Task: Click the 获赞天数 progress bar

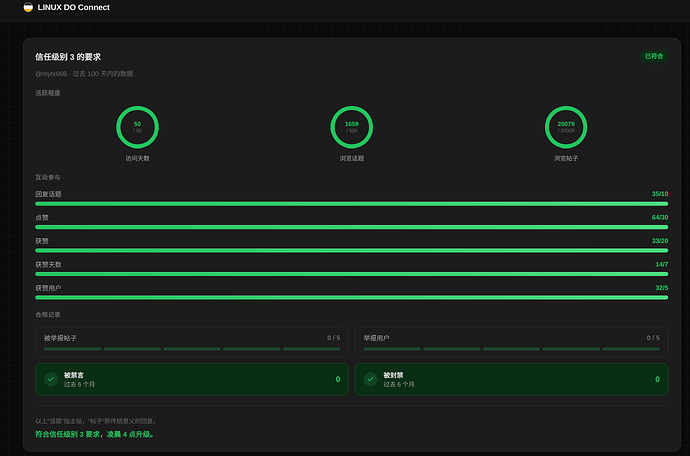Action: pyautogui.click(x=352, y=274)
